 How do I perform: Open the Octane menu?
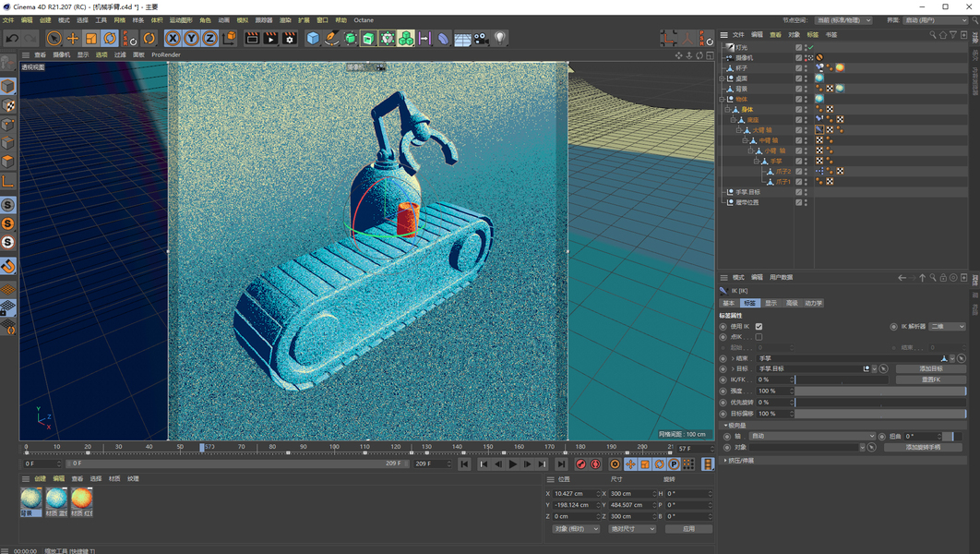364,20
